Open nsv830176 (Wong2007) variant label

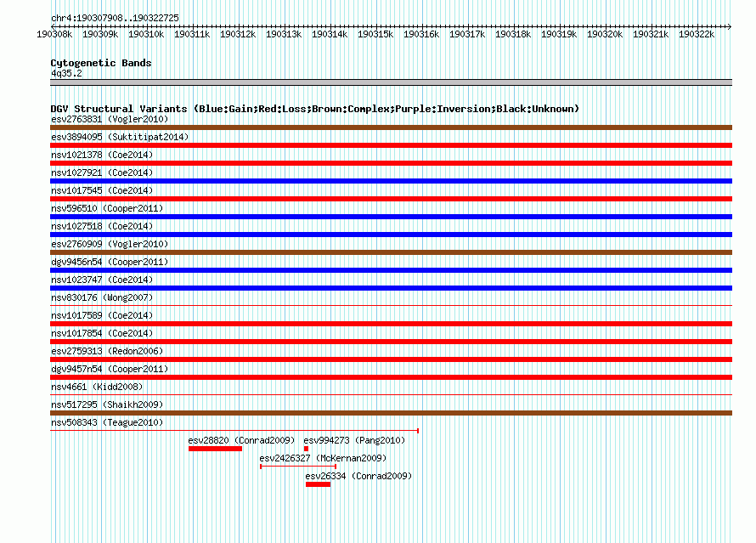[x=102, y=297]
